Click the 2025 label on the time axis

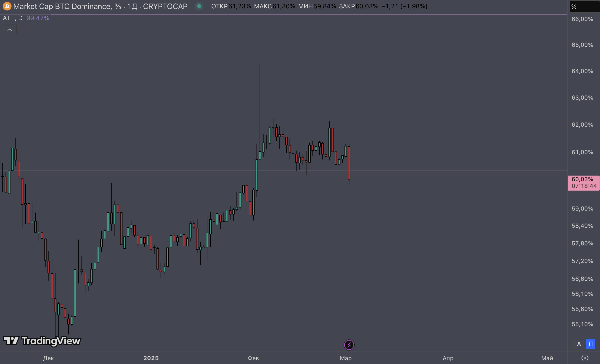[151, 358]
